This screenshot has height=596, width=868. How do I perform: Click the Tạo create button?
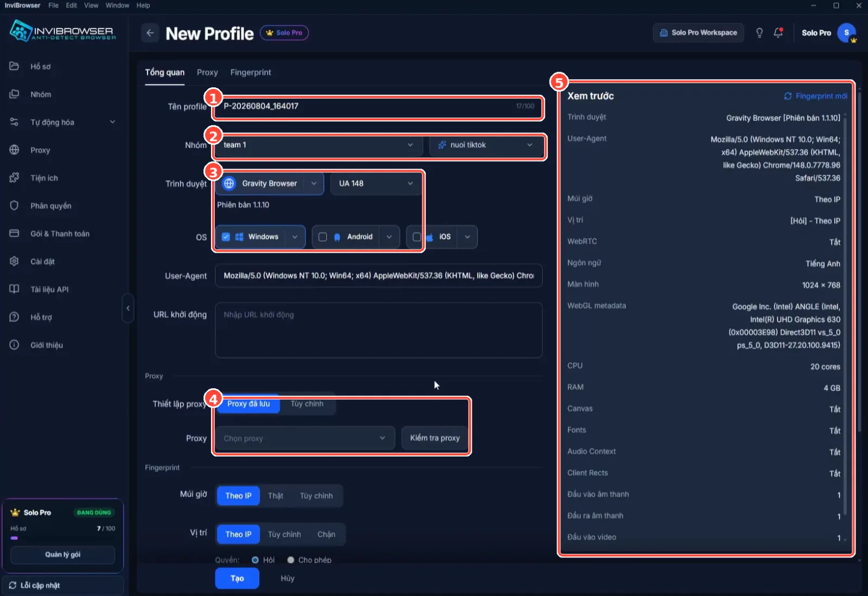pyautogui.click(x=237, y=578)
